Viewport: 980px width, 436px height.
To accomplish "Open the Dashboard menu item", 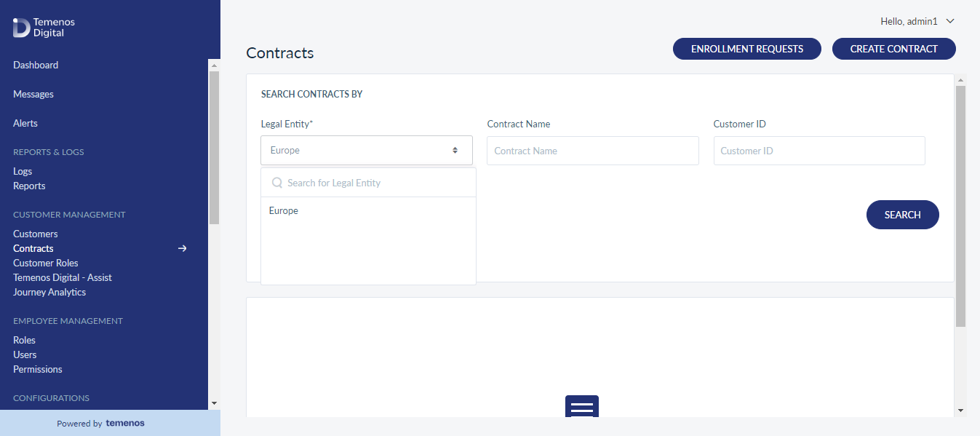I will click(x=36, y=65).
